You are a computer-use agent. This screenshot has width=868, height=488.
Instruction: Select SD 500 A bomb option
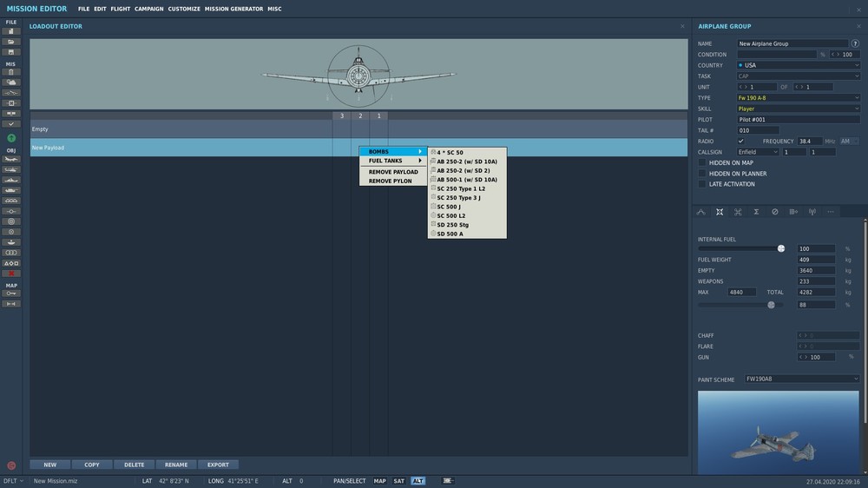click(467, 234)
